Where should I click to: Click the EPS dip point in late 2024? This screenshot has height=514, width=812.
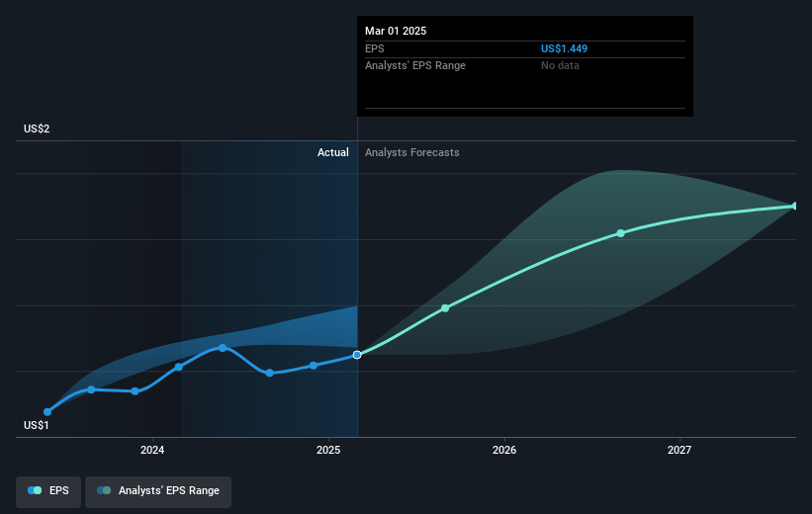tap(269, 373)
